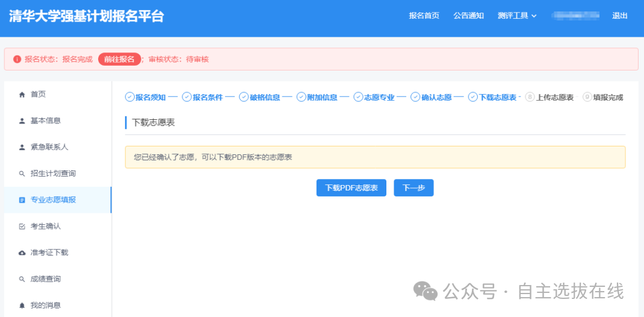Go to the 报名须知 step label
Image resolution: width=644 pixels, height=317 pixels.
[150, 98]
